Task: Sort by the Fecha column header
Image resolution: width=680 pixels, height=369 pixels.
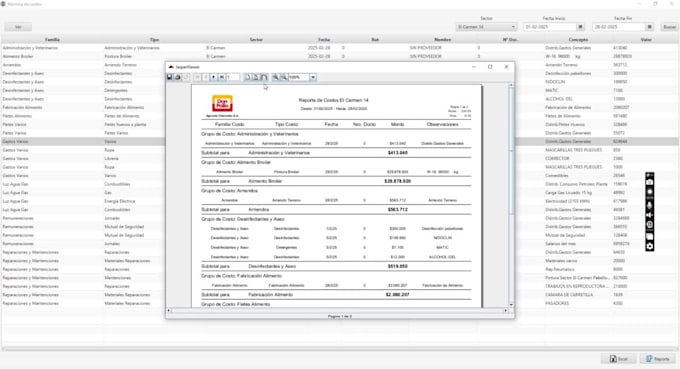Action: (324, 39)
